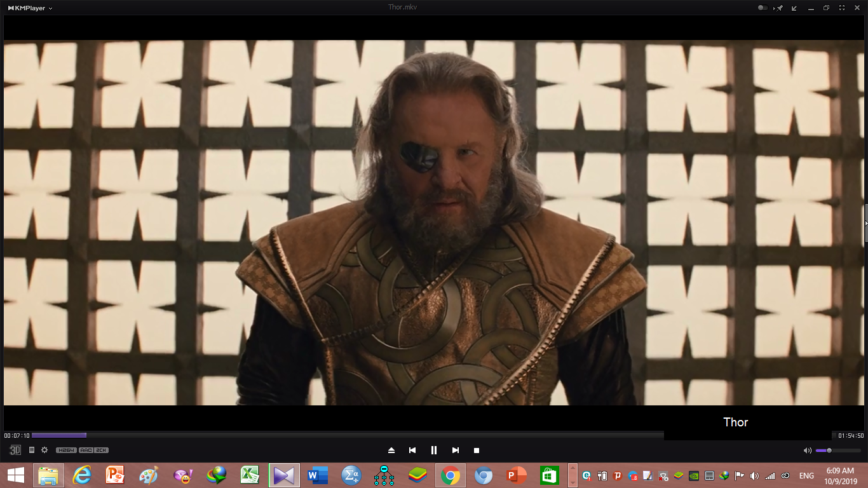Open the KMPlayer main menu dropdown

pyautogui.click(x=31, y=8)
